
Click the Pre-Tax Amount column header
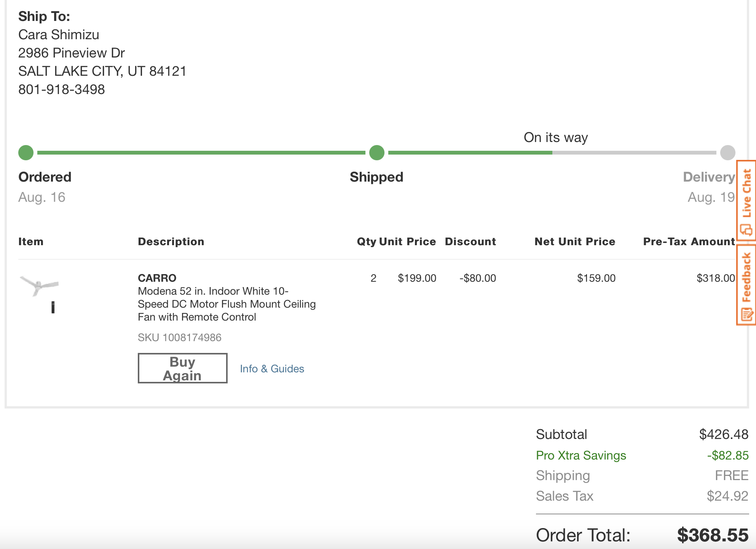point(689,241)
